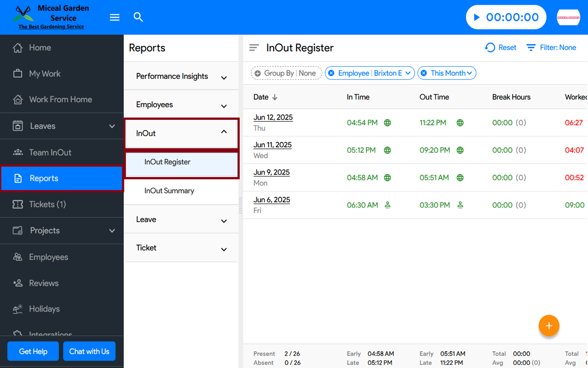Clear the This Month filter with X
588x368 pixels.
point(424,73)
